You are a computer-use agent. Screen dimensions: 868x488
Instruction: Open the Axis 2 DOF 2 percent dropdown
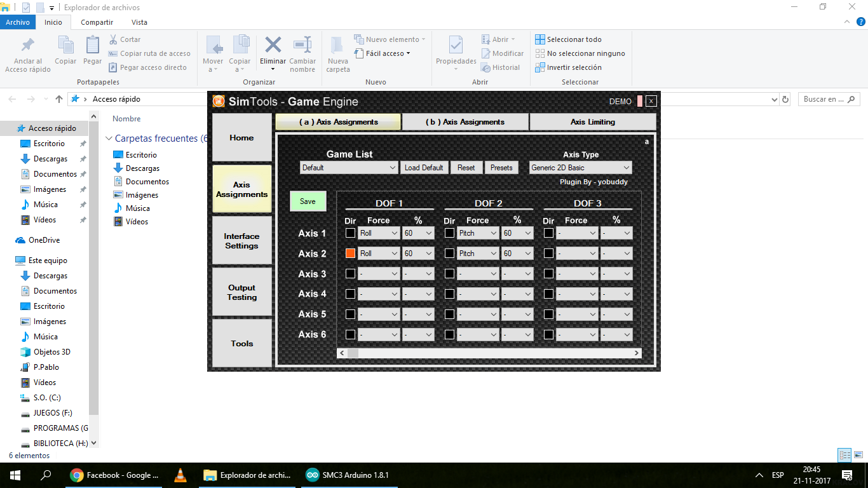[x=517, y=254]
